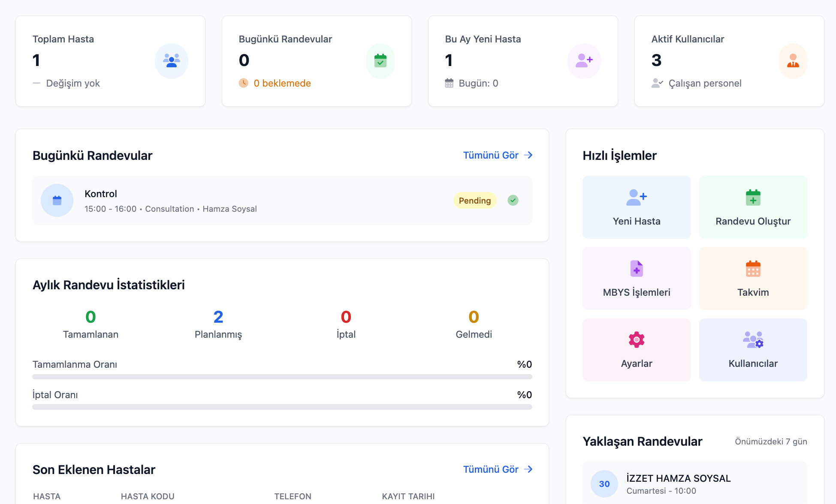Screen dimensions: 836x504
Task: Click the MBYS İşlemleri document icon
Action: (636, 269)
